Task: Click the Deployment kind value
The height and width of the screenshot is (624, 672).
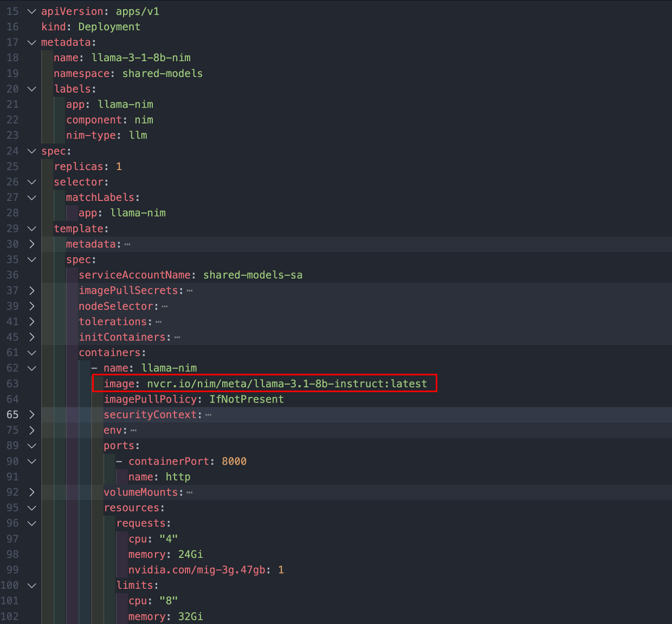Action: coord(109,27)
